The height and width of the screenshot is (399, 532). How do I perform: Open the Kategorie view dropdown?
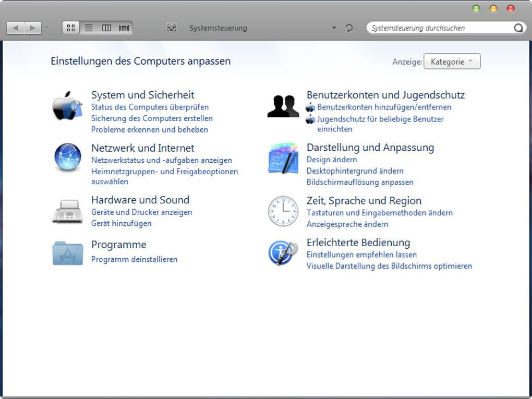pos(452,62)
